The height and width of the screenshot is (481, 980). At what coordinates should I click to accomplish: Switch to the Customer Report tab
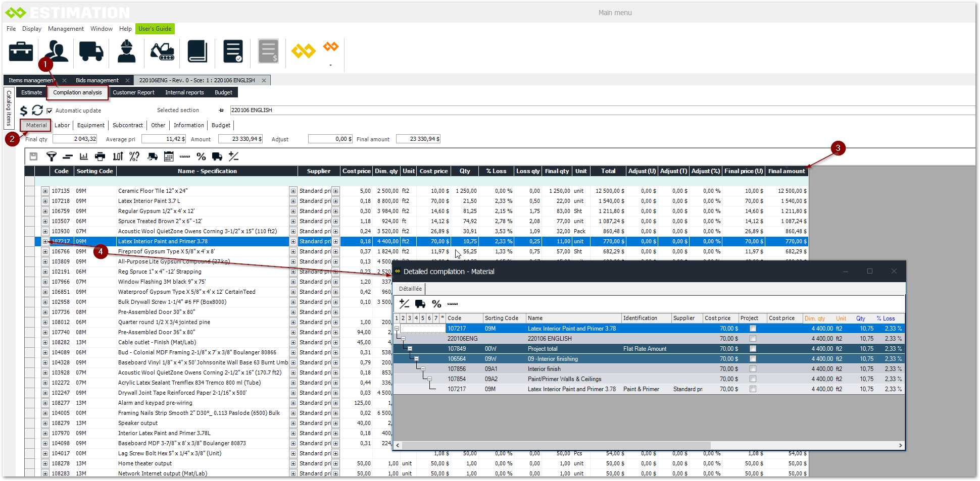click(133, 92)
